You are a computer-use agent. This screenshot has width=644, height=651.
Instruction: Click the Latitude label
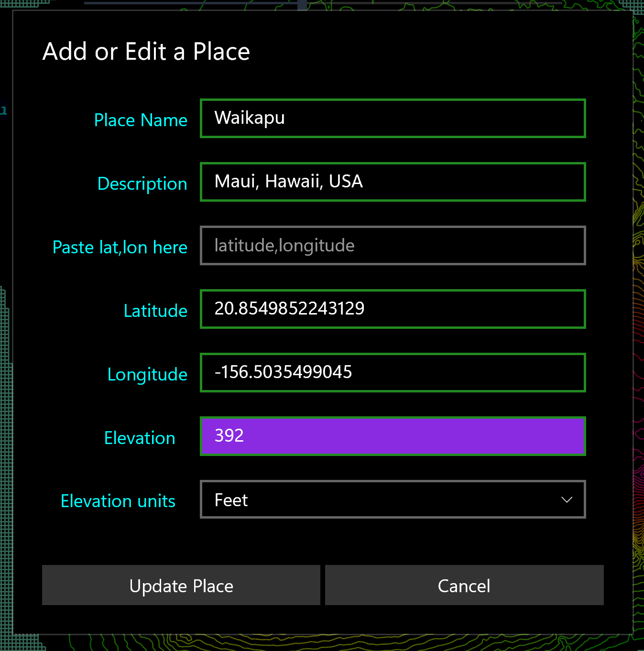point(155,311)
